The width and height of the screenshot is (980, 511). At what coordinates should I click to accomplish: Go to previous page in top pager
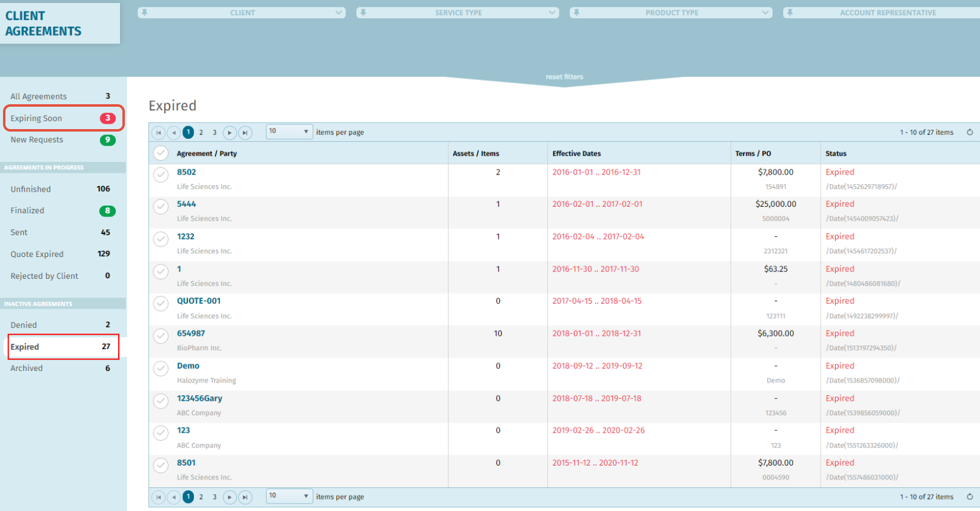(174, 132)
